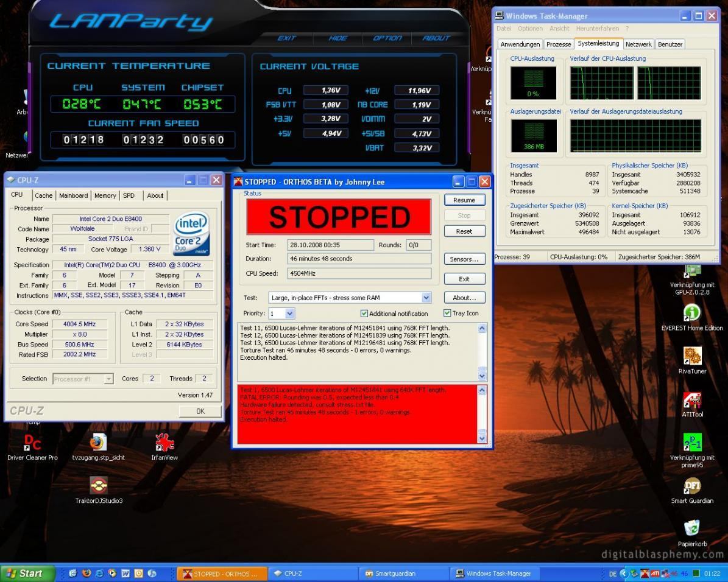Launch TraktorDJStudio3 desktop shortcut
The image size is (728, 582).
[x=99, y=489]
